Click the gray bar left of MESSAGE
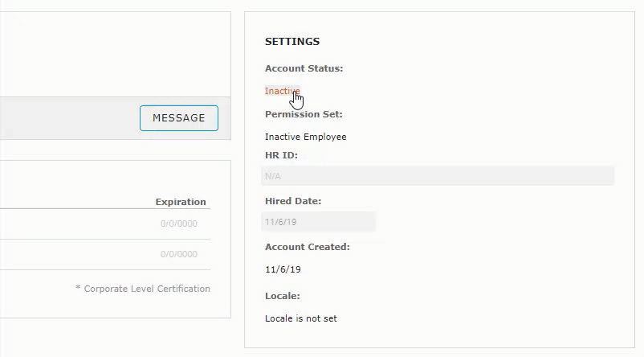Image resolution: width=644 pixels, height=357 pixels. 64,118
